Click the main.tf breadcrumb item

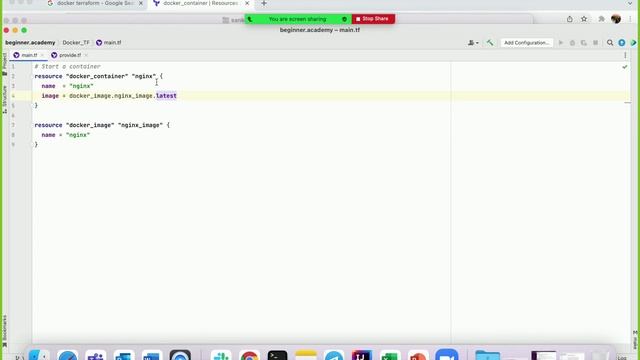point(109,42)
